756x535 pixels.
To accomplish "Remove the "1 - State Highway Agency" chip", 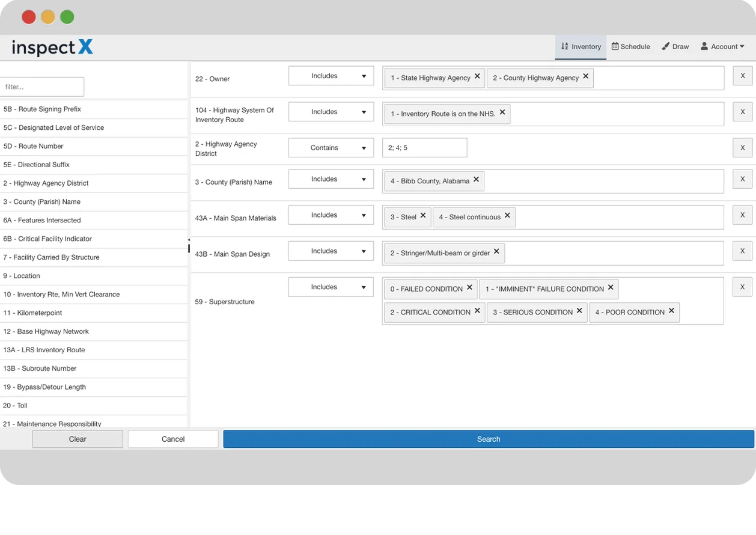I will [476, 76].
